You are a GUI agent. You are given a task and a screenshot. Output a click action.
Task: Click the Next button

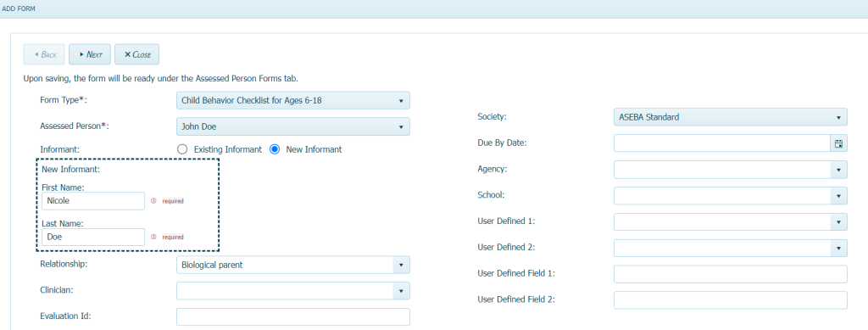click(90, 54)
